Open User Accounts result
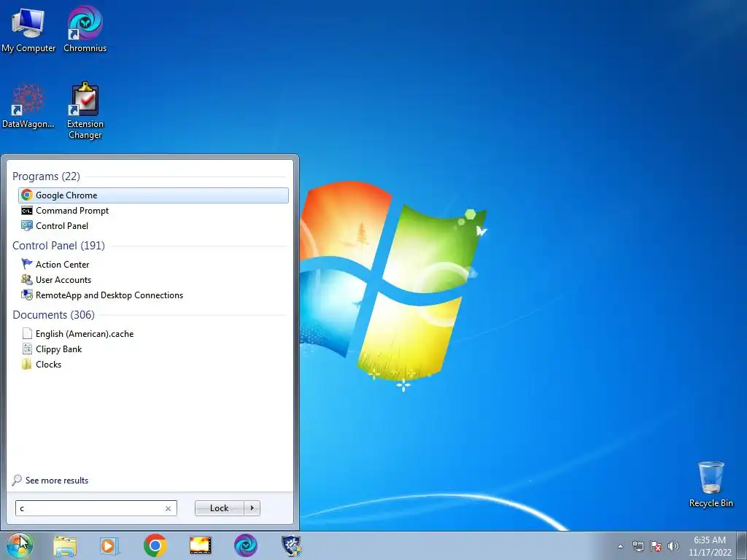 click(153, 279)
